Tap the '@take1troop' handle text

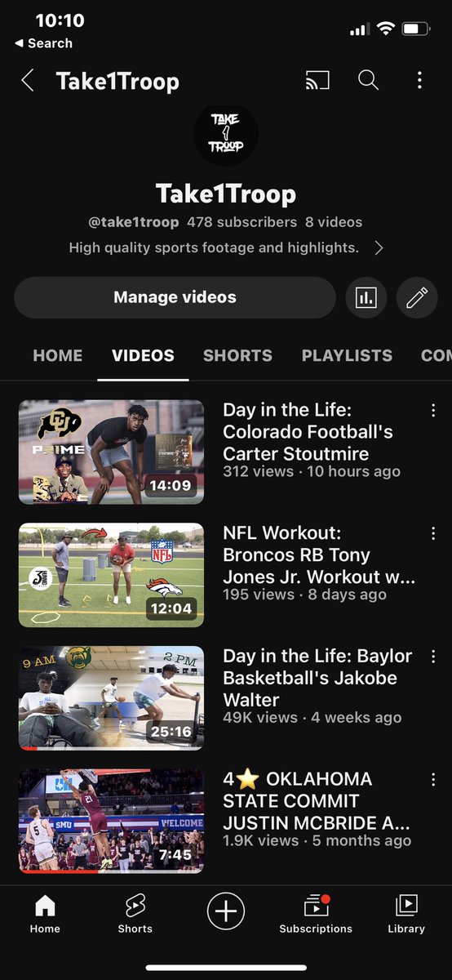coord(133,221)
